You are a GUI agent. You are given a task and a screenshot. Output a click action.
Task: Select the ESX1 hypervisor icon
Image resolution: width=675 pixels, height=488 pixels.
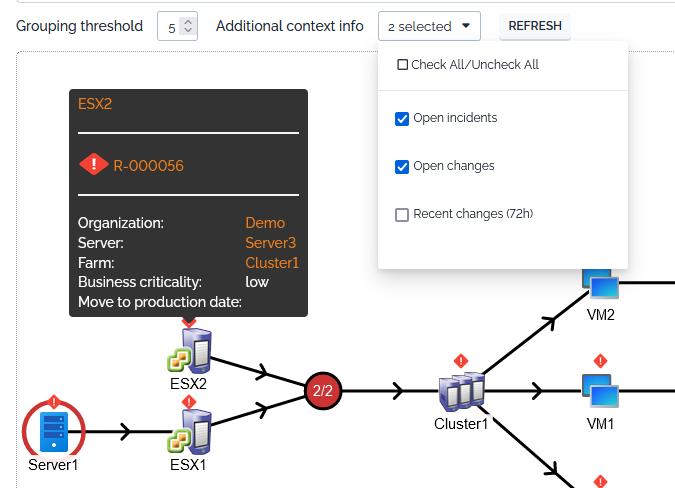(x=188, y=431)
